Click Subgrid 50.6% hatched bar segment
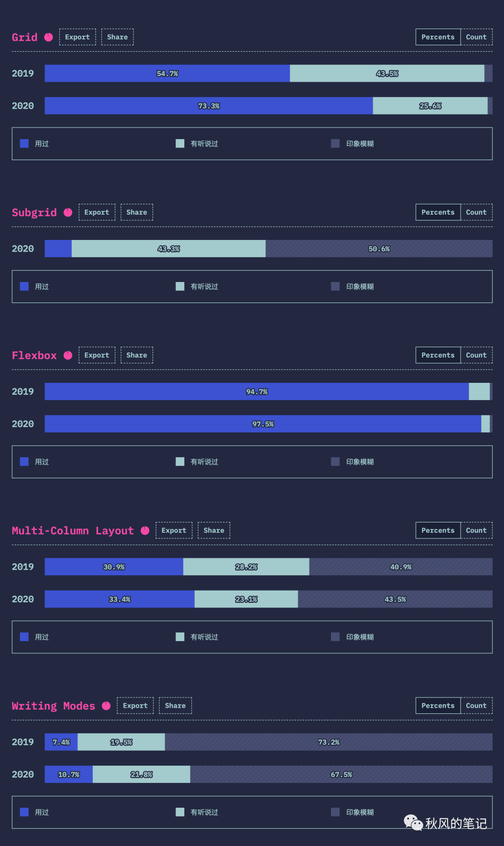Screen dimensions: 504x846 378,249
